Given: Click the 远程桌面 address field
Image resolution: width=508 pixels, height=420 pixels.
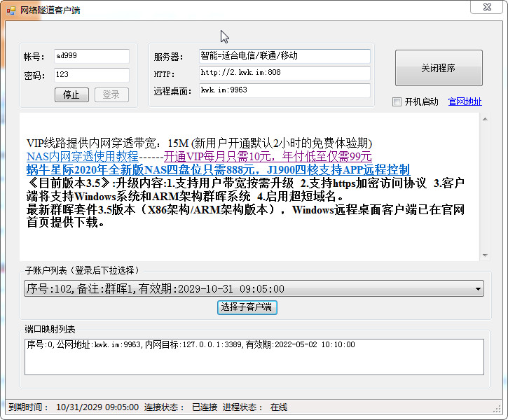Looking at the screenshot, I should tap(284, 91).
